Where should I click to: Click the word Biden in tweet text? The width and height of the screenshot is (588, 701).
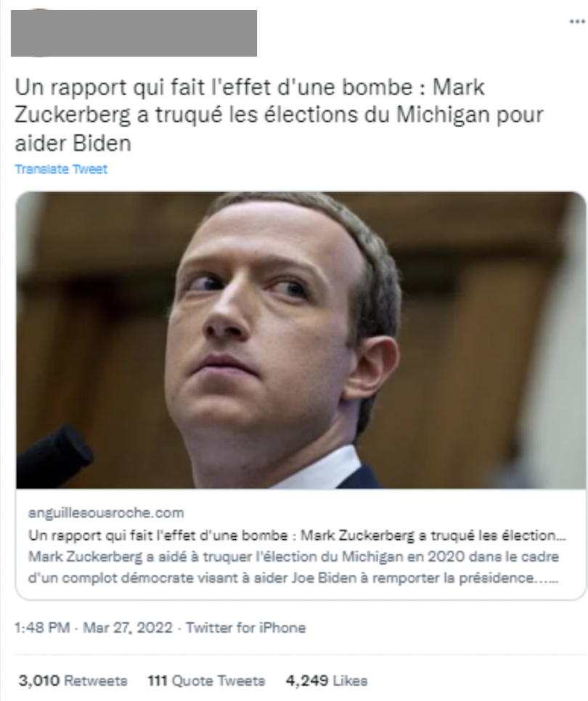(102, 144)
